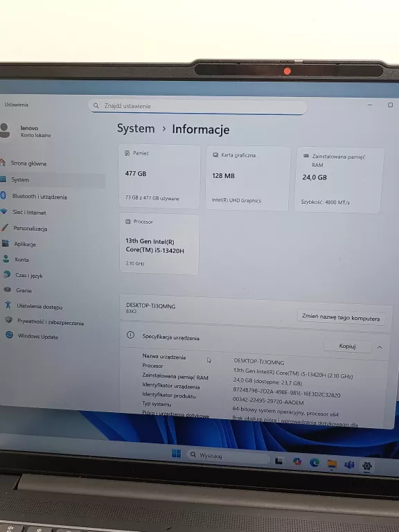The width and height of the screenshot is (399, 532).
Task: Click the Ułatwienia dostępu accessibility icon
Action: (x=8, y=305)
